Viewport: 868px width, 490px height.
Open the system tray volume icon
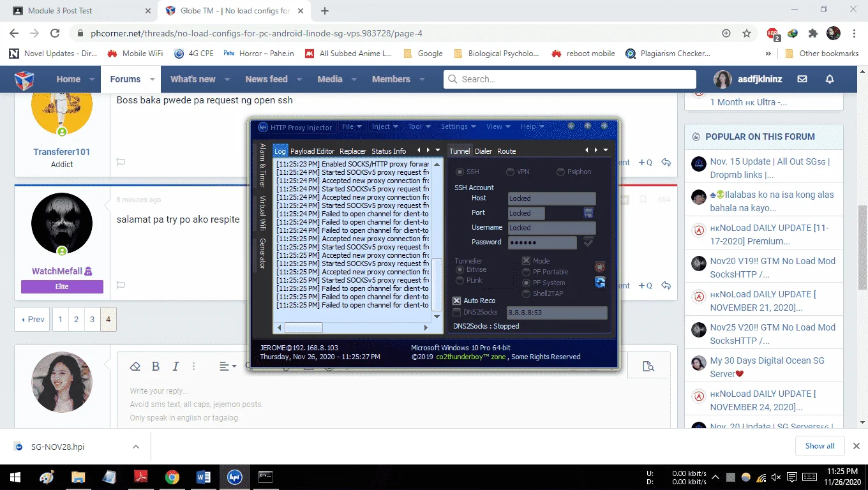click(775, 477)
